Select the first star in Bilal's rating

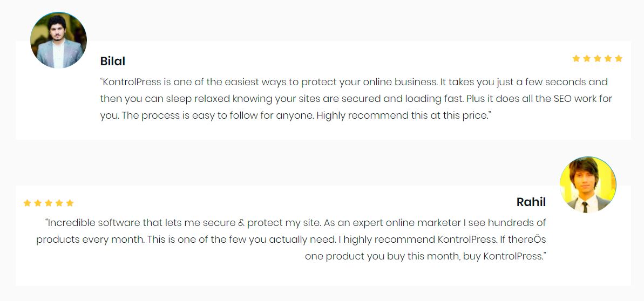[x=576, y=59]
